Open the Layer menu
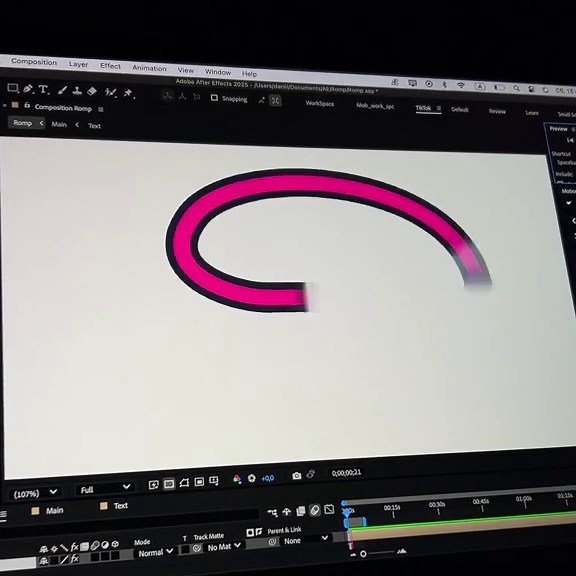This screenshot has width=576, height=576. click(78, 64)
